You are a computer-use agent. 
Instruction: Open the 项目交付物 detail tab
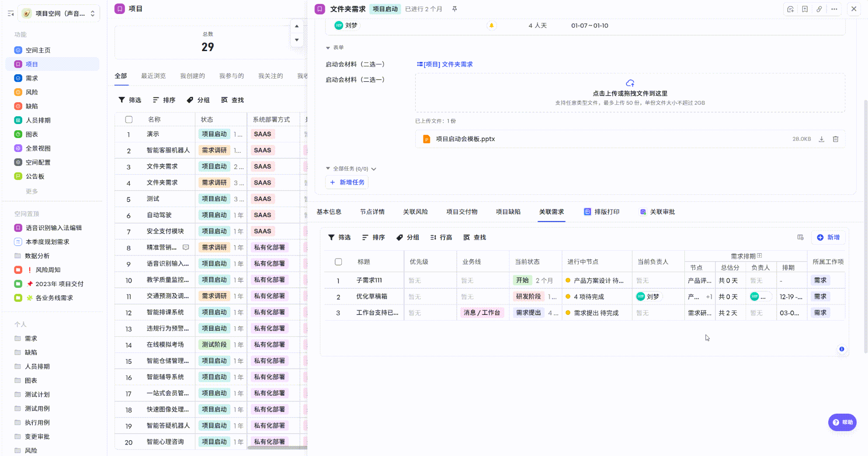(x=462, y=212)
